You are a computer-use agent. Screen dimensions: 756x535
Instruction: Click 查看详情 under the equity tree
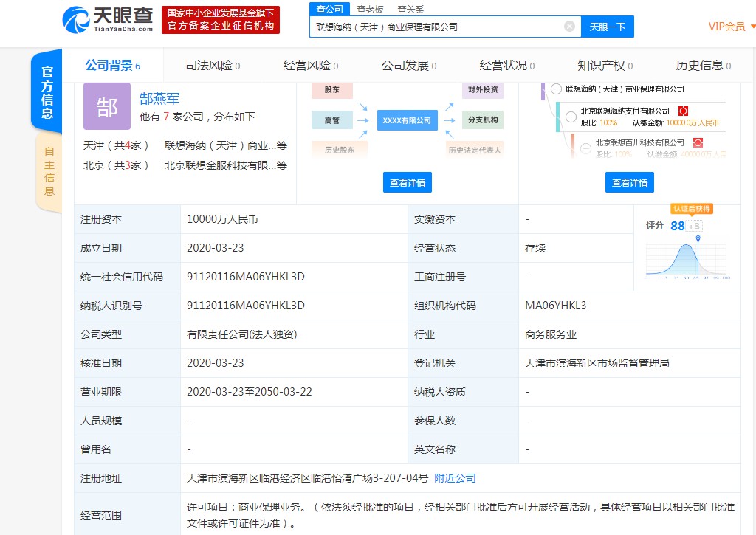pyautogui.click(x=630, y=182)
